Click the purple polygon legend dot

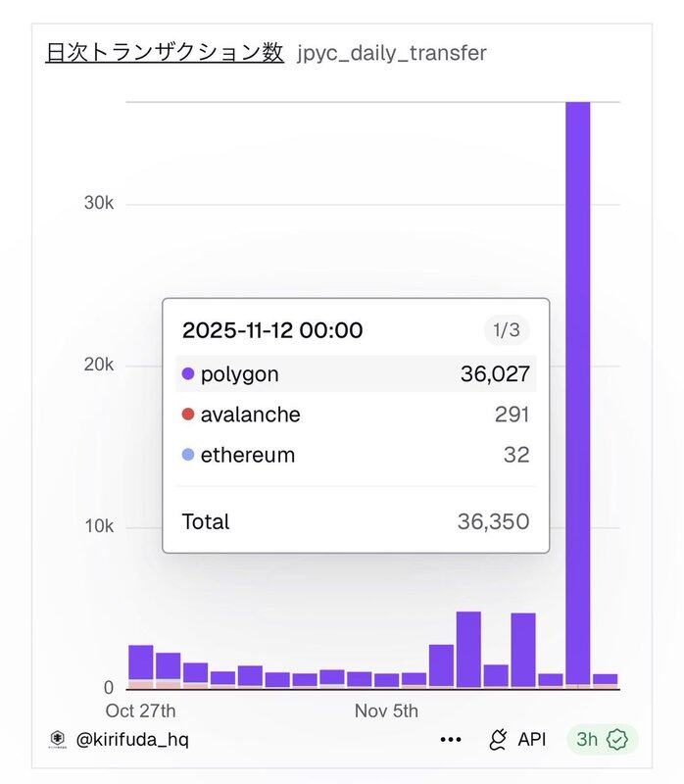tap(188, 374)
